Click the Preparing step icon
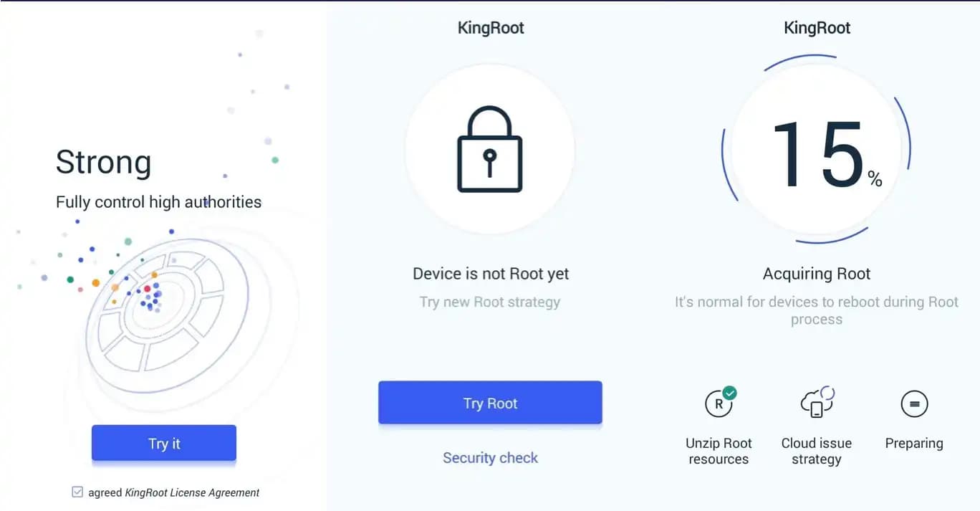Image resolution: width=980 pixels, height=511 pixels. coord(914,404)
